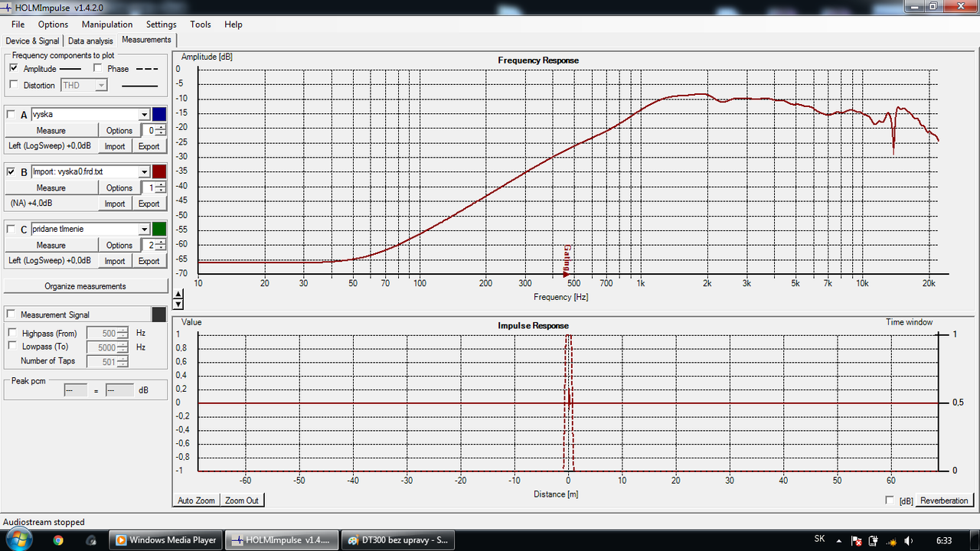Pick the blue color swatch for A
980x551 pixels.
159,114
